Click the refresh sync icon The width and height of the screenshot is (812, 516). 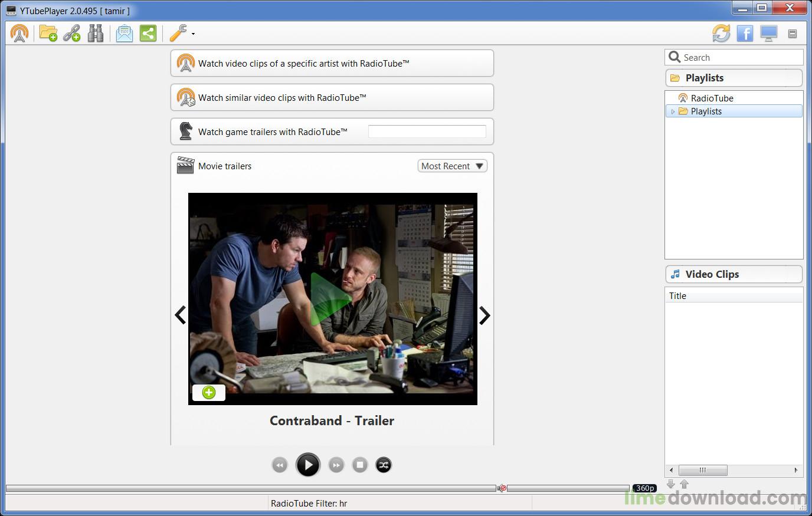pyautogui.click(x=721, y=33)
